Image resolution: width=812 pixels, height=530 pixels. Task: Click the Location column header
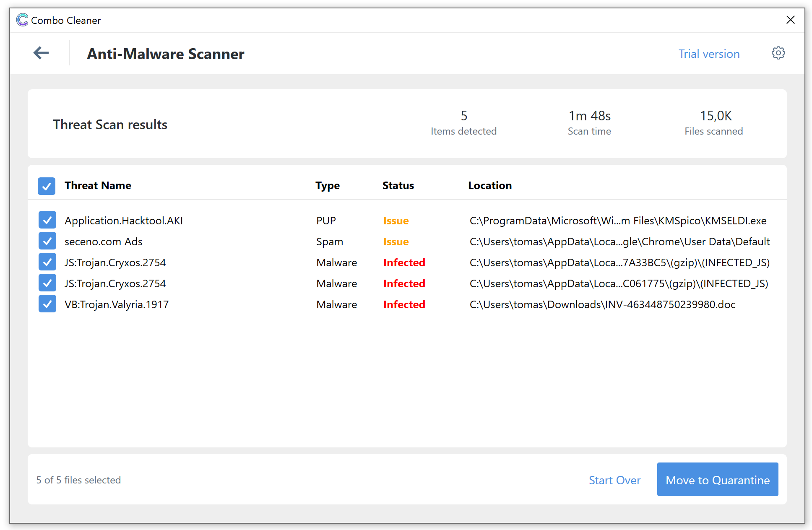point(490,185)
